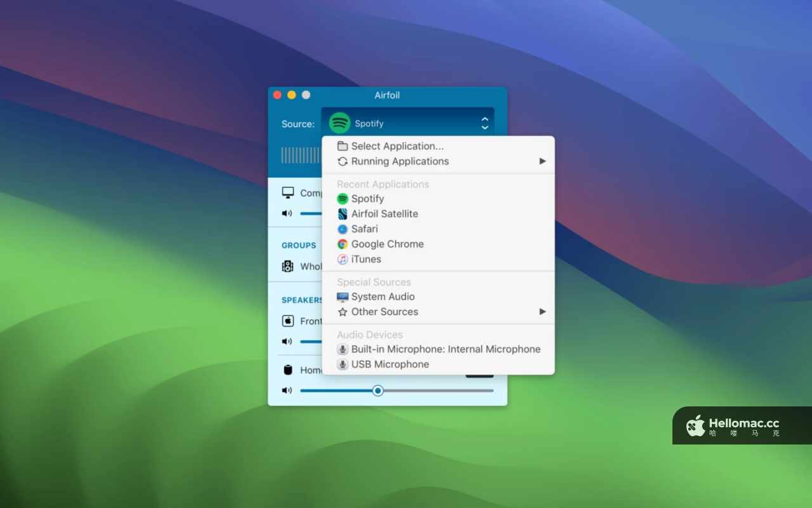Screen dimensions: 812x508
Task: Click the Airfoil Satellite app icon
Action: (x=343, y=214)
